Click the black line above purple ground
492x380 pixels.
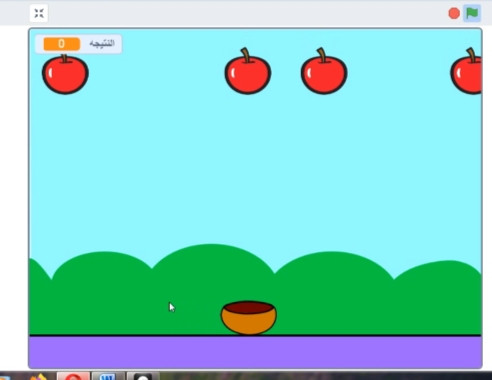[x=255, y=335]
